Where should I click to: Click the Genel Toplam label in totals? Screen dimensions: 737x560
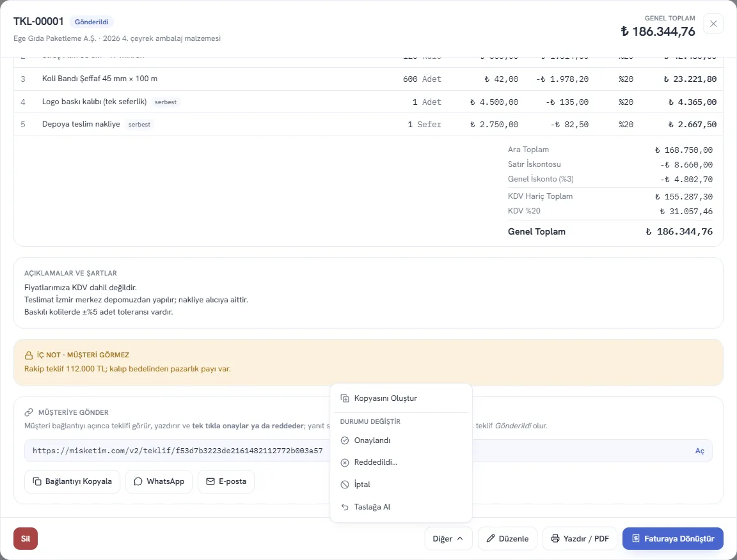536,231
